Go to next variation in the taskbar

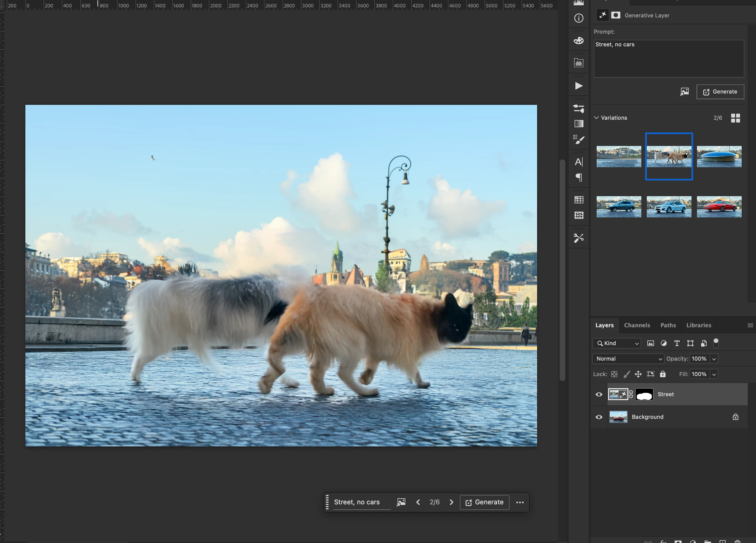tap(451, 502)
